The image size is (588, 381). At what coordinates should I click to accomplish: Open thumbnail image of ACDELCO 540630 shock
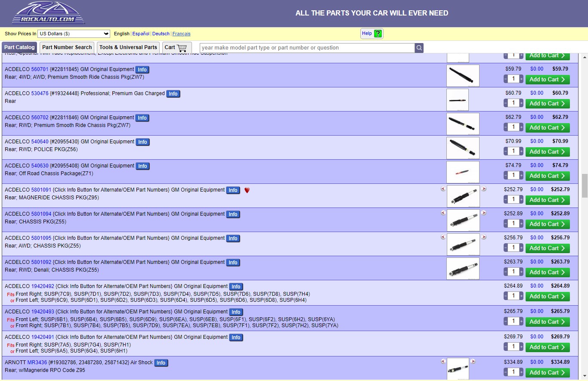click(x=463, y=172)
